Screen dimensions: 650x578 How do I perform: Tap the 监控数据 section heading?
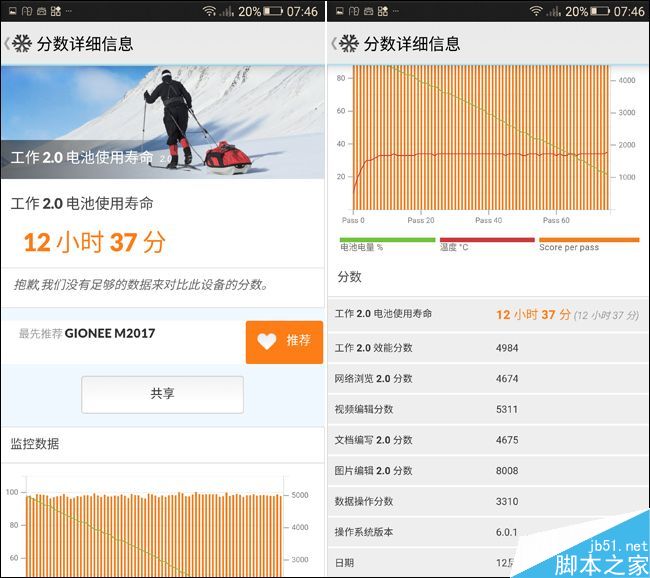tap(35, 444)
